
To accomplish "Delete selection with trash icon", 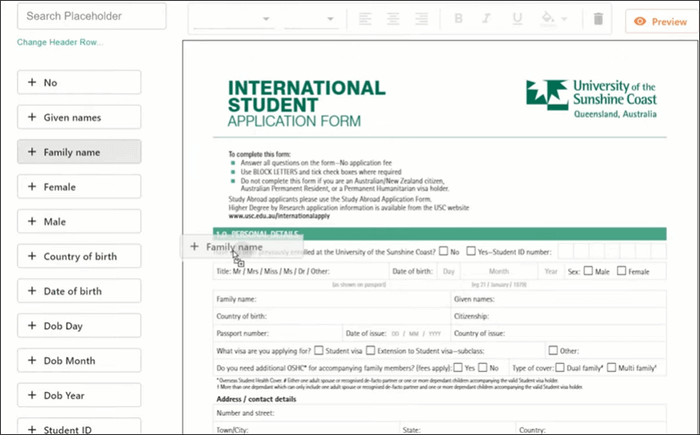I will (598, 19).
